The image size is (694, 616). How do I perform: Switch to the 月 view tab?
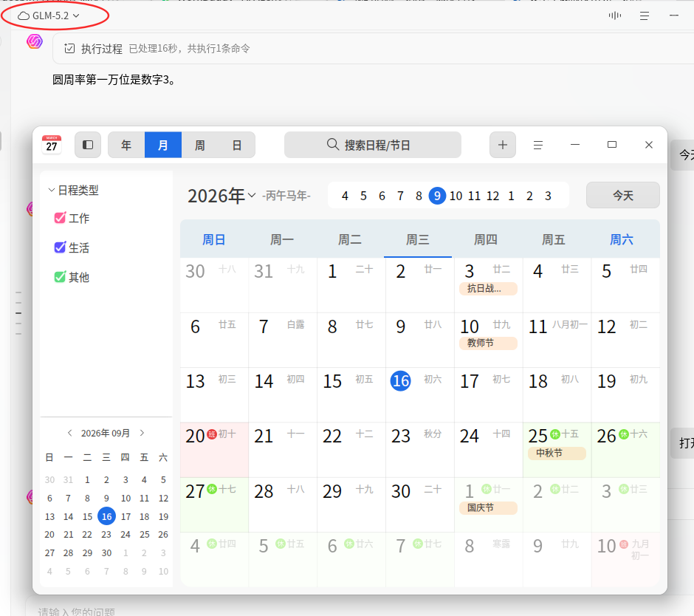click(x=163, y=145)
